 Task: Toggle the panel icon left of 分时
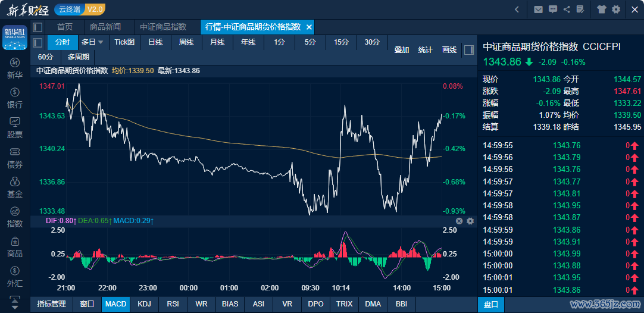click(37, 42)
